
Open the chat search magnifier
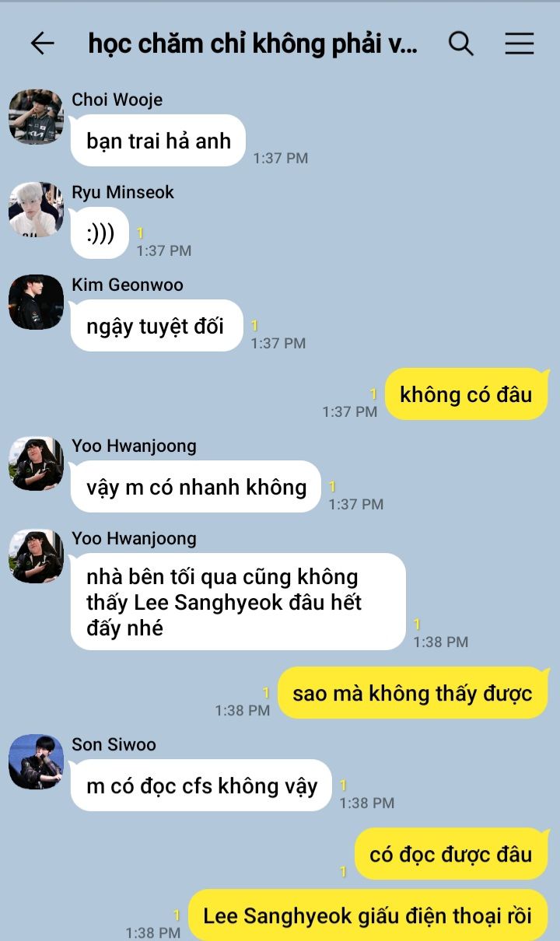(x=461, y=44)
